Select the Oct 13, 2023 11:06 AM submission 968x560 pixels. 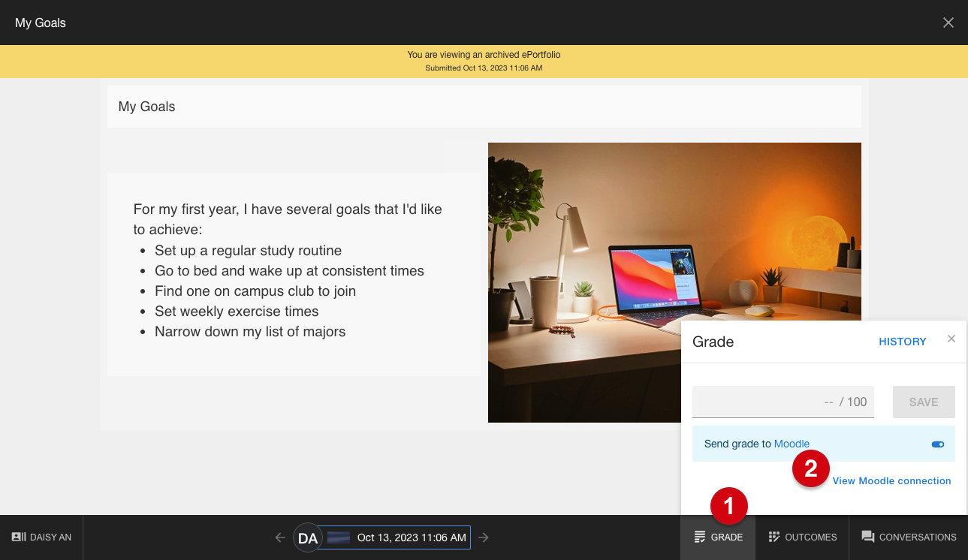(x=395, y=537)
